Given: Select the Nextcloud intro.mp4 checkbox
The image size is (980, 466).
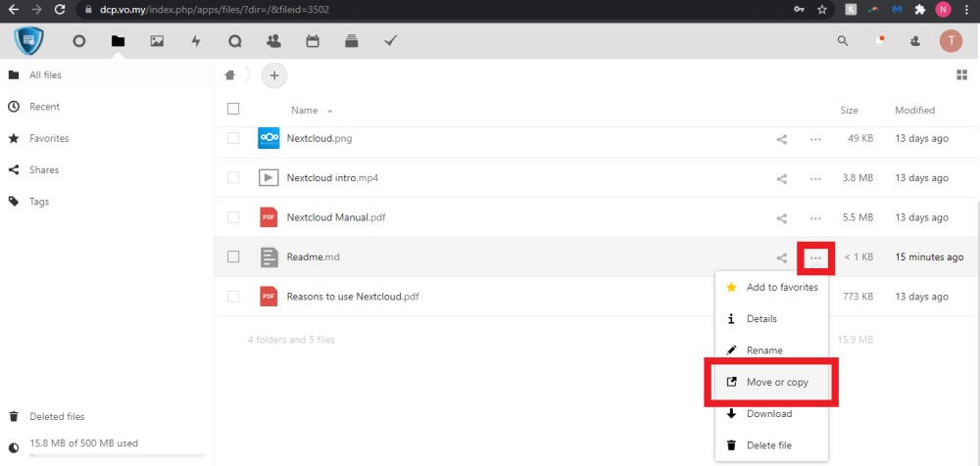Looking at the screenshot, I should click(233, 178).
